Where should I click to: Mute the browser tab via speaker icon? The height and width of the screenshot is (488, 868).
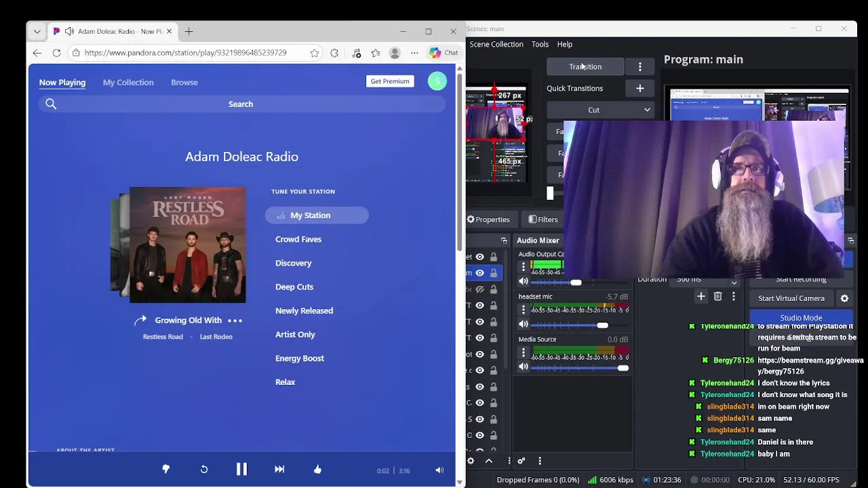tap(69, 31)
